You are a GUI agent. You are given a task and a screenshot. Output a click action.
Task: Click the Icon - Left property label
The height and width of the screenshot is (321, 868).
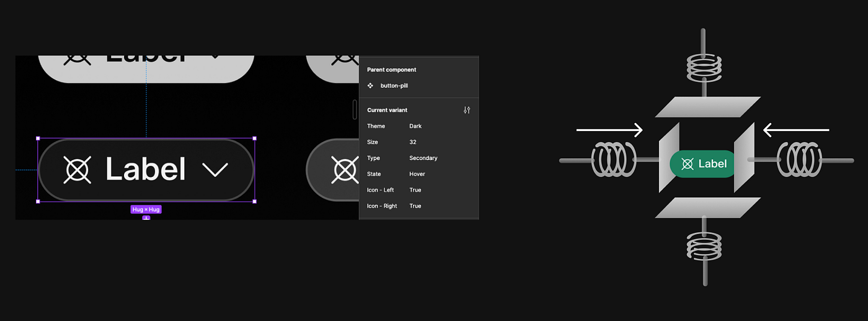click(381, 190)
